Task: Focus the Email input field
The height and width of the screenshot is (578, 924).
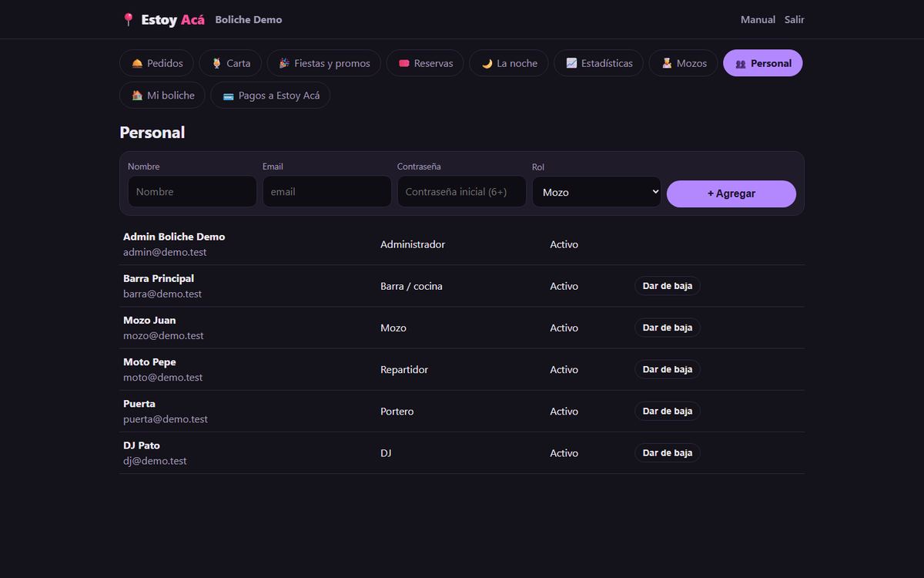Action: click(x=327, y=192)
